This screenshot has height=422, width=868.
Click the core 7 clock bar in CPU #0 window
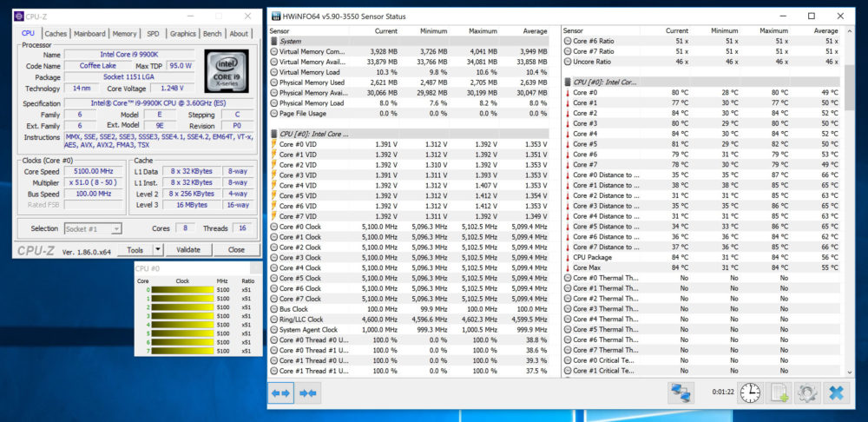click(x=182, y=351)
